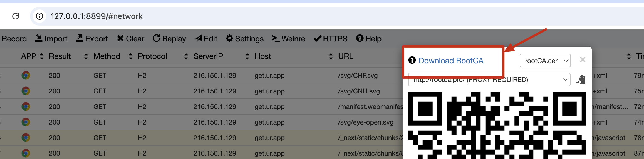Open the Record menu

click(x=14, y=39)
